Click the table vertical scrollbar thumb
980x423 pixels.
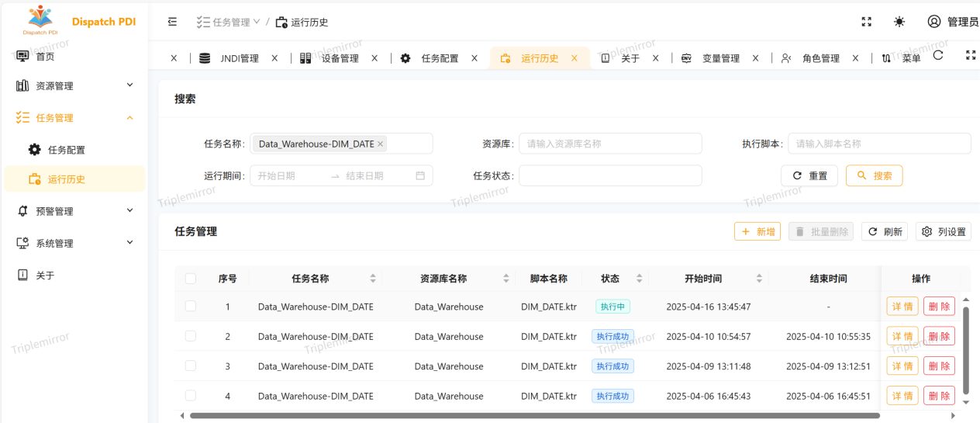(966, 350)
